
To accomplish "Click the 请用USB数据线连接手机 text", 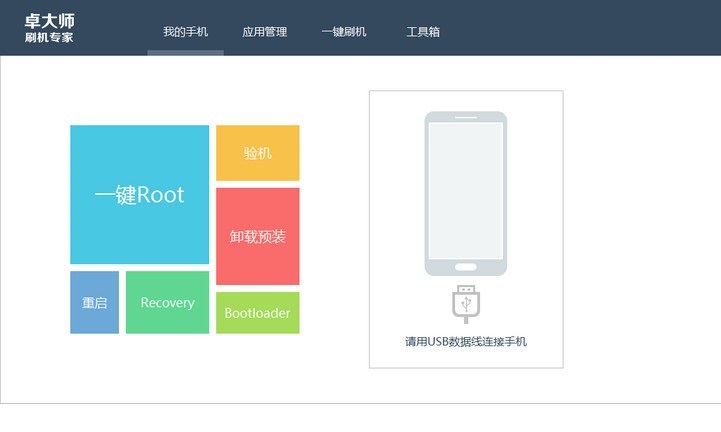I will coord(466,342).
